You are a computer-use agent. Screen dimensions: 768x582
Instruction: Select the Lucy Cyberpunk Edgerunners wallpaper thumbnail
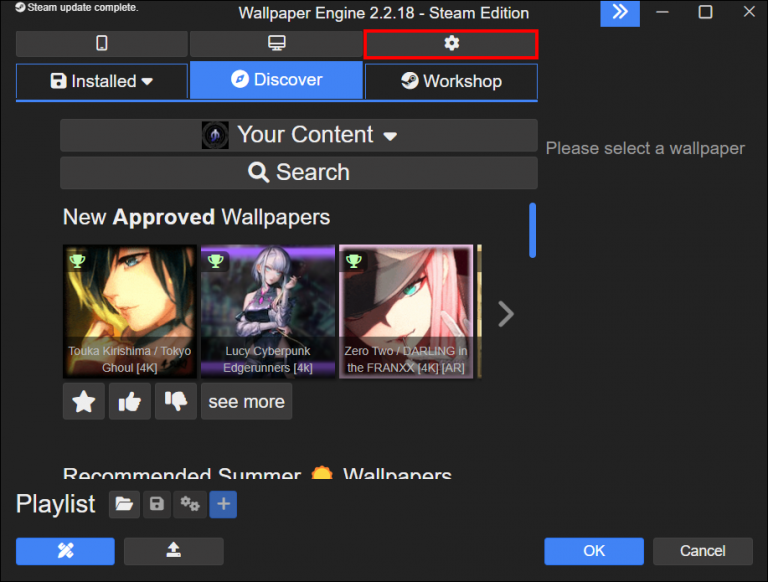click(x=268, y=311)
